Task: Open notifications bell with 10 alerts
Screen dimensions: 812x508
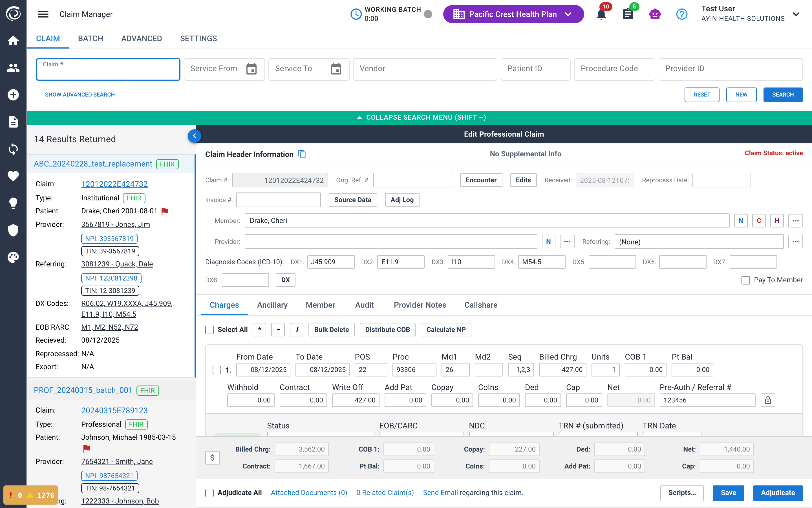Action: 601,14
